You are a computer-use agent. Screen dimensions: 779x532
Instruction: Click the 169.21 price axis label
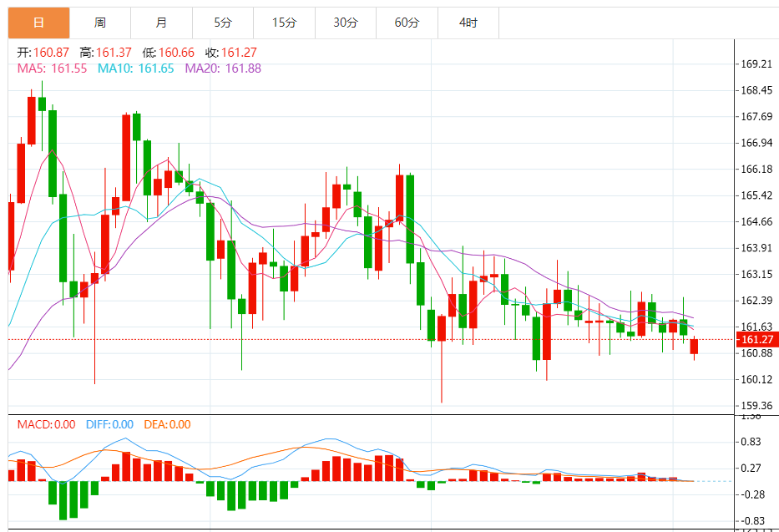click(756, 64)
